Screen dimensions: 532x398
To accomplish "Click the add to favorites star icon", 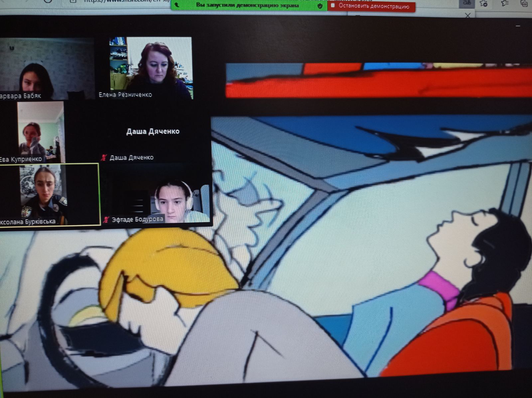I will (x=484, y=3).
